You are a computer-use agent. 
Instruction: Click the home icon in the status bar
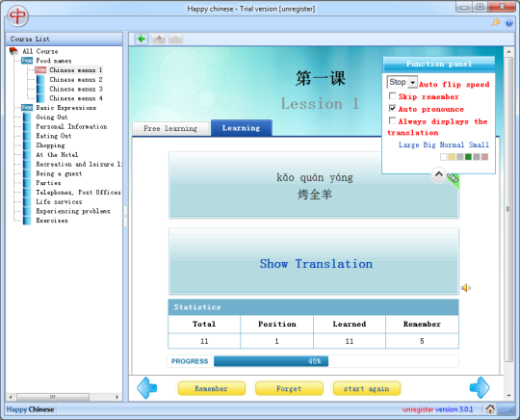[490, 409]
